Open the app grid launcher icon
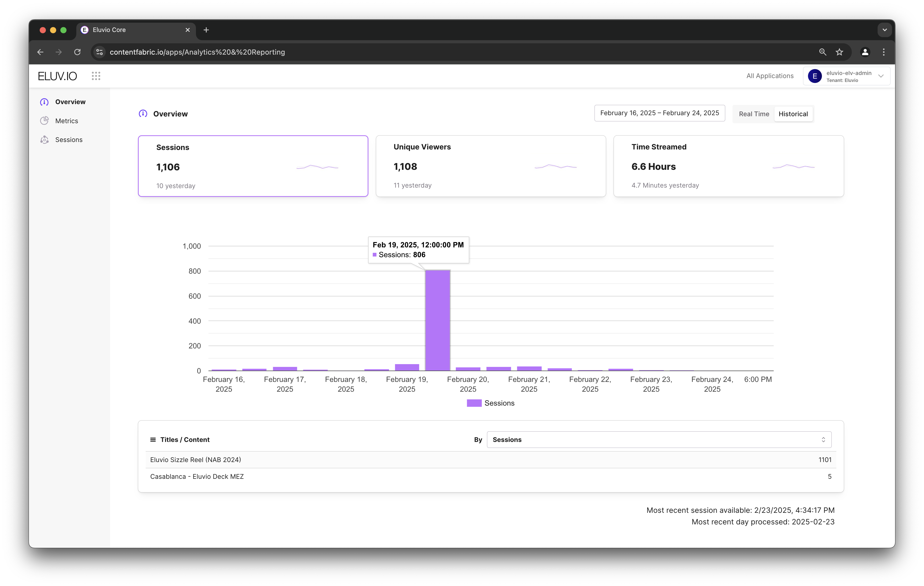 (x=96, y=76)
